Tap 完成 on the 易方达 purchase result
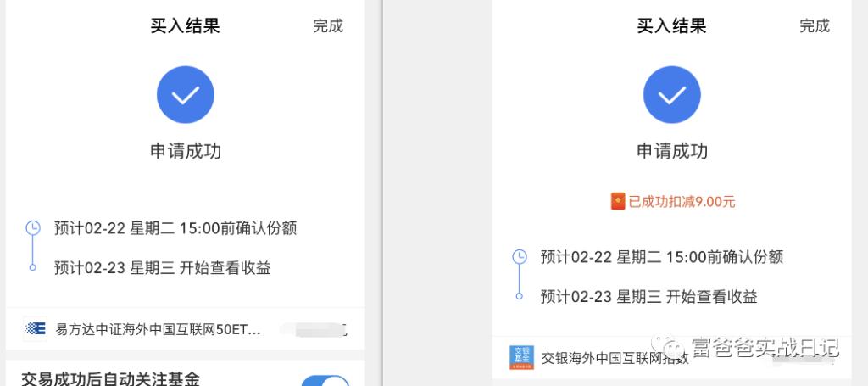 point(327,25)
